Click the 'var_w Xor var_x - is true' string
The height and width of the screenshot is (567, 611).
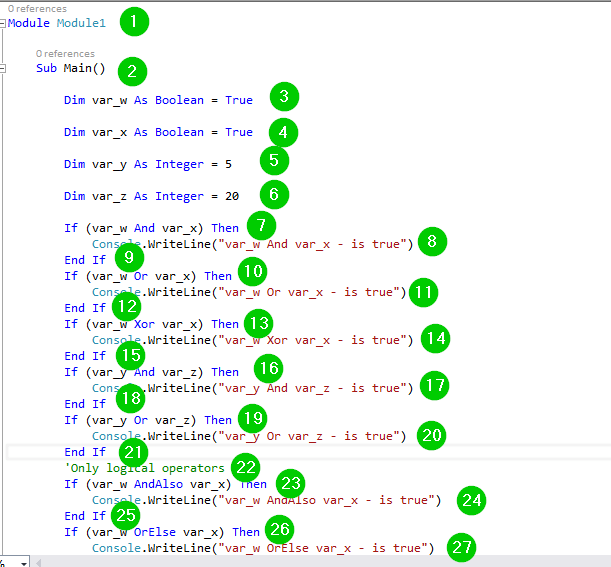coord(310,340)
